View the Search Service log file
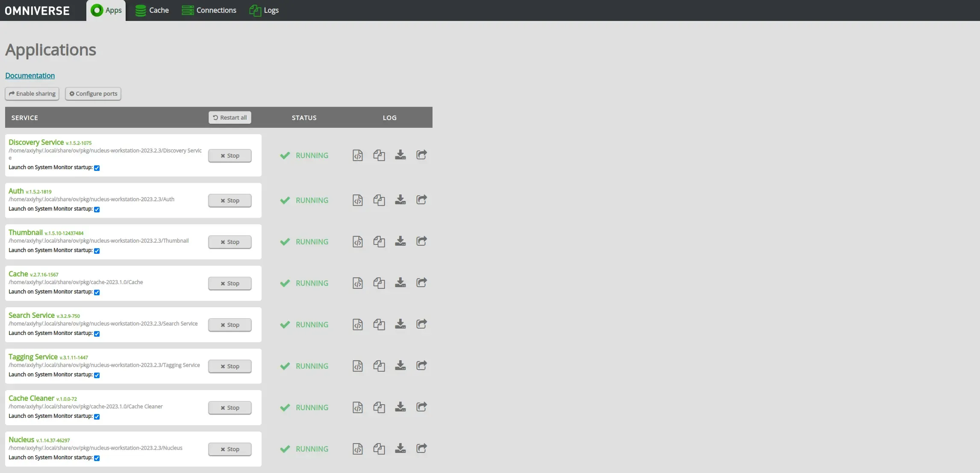The height and width of the screenshot is (473, 980). point(358,324)
